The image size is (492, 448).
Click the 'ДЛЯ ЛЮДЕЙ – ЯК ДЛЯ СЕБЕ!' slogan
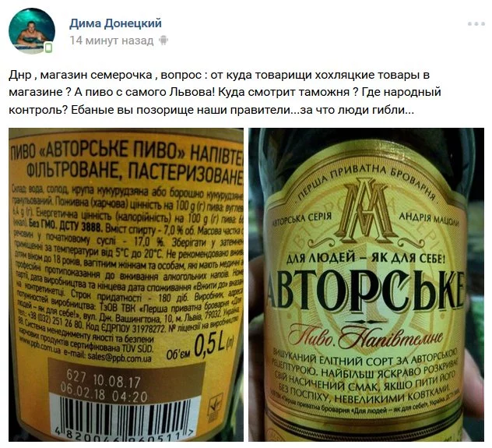[x=366, y=258]
